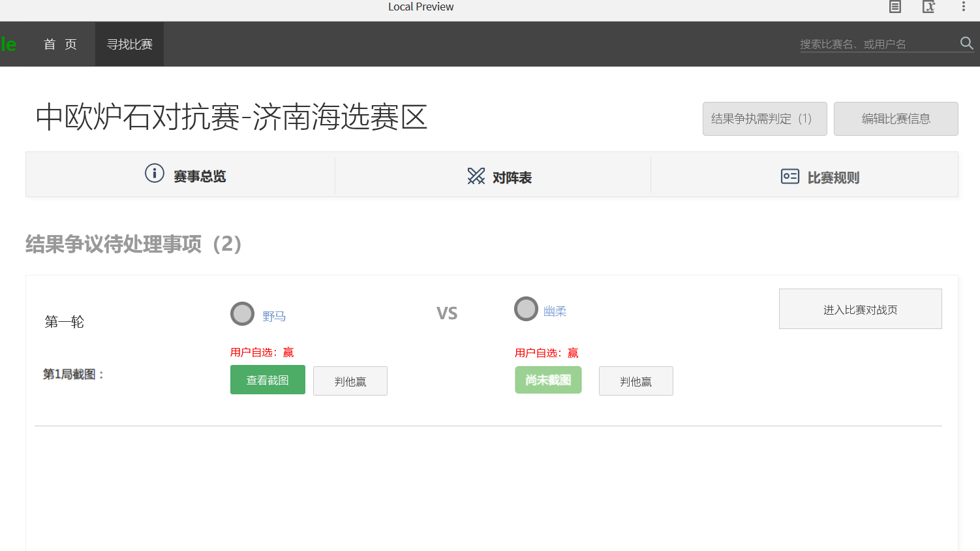
Task: Click 判他赢 under 幽柔
Action: 636,381
